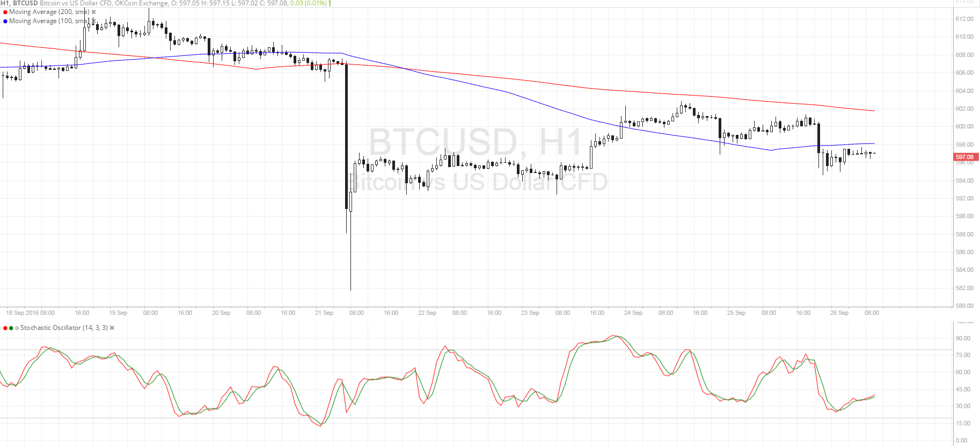The width and height of the screenshot is (980, 447).
Task: Click the 15.00 stochastic axis label
Action: click(963, 423)
